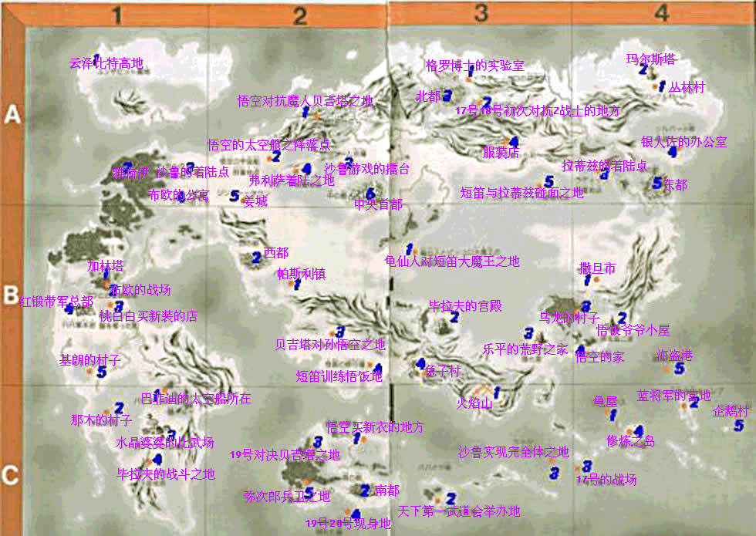Select the 拉蒂兹的着陆点 label
Screen dimensions: 756x536
point(604,166)
